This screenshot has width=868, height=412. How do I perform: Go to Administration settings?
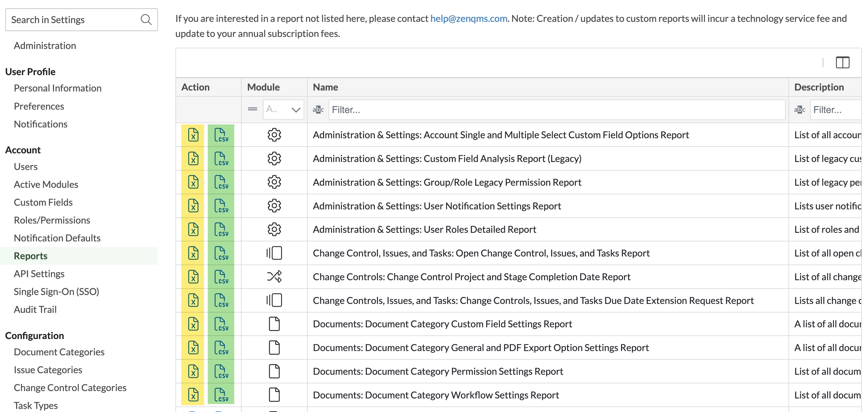point(45,46)
